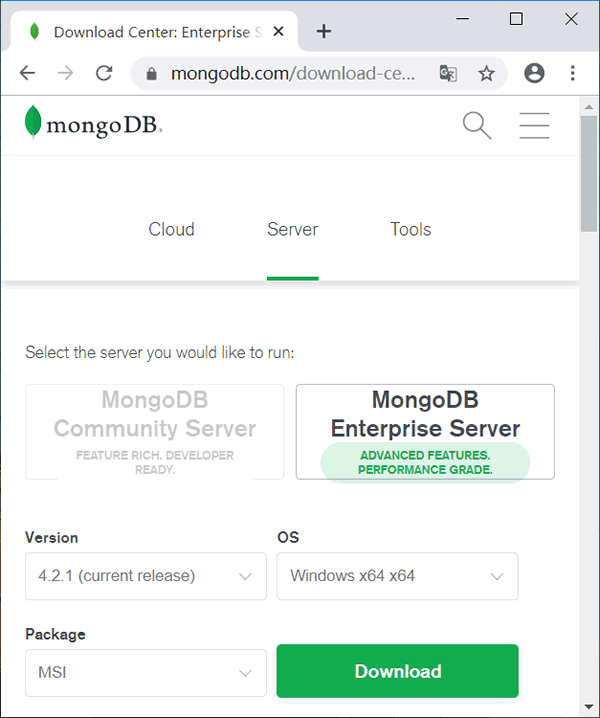Image resolution: width=600 pixels, height=718 pixels.
Task: Open the Version dropdown
Action: (146, 576)
